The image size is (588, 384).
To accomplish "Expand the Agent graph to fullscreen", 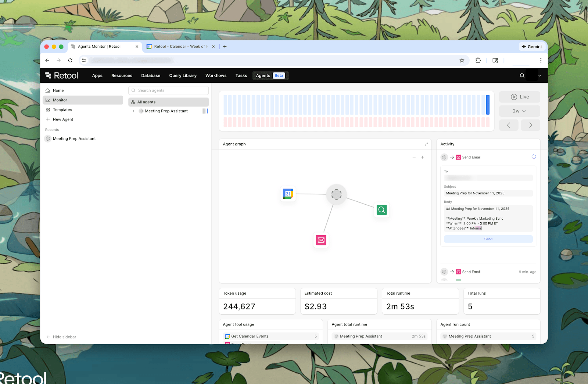I will pos(426,144).
